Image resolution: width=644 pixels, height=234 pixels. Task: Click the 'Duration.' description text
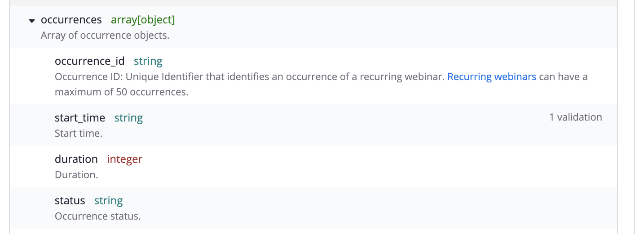tap(76, 175)
